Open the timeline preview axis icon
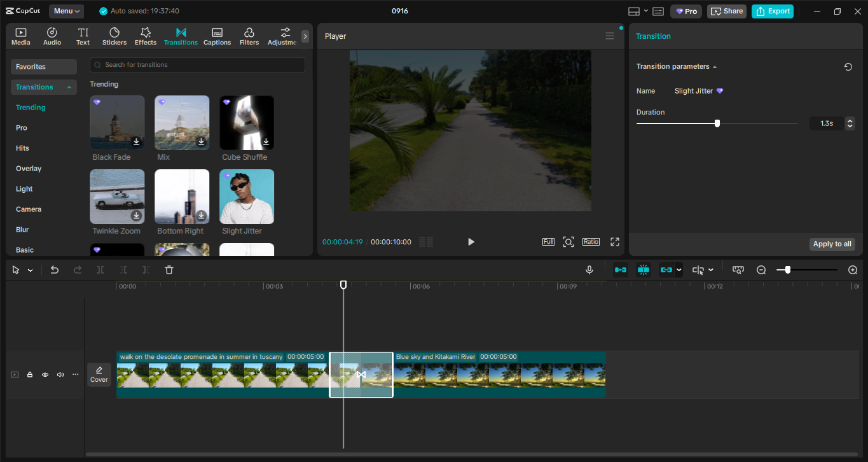868x462 pixels. tap(738, 270)
